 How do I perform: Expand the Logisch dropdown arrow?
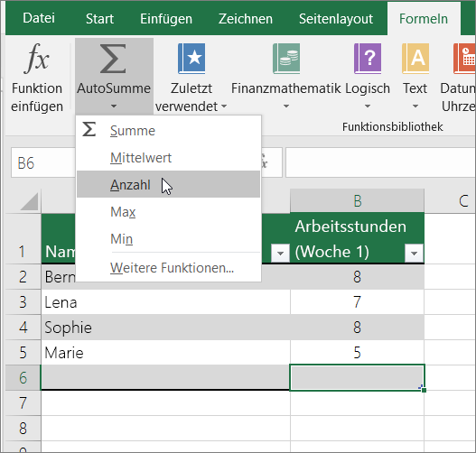coord(368,106)
